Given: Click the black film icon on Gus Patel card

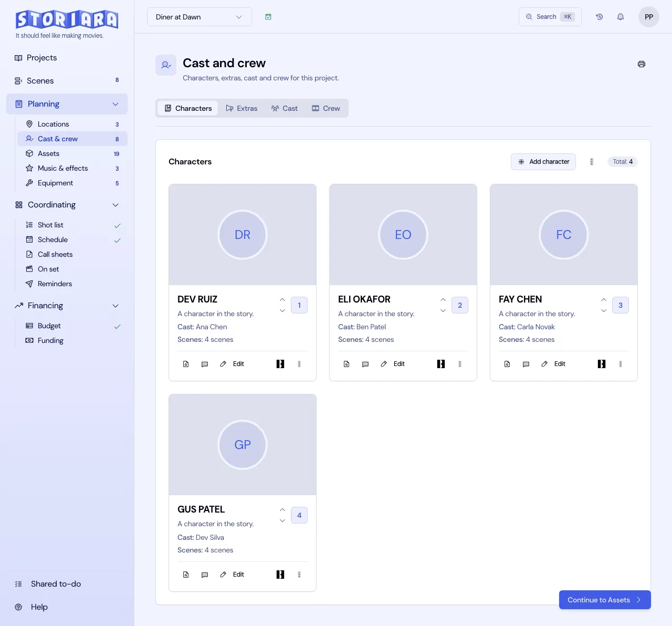Looking at the screenshot, I should tap(280, 575).
